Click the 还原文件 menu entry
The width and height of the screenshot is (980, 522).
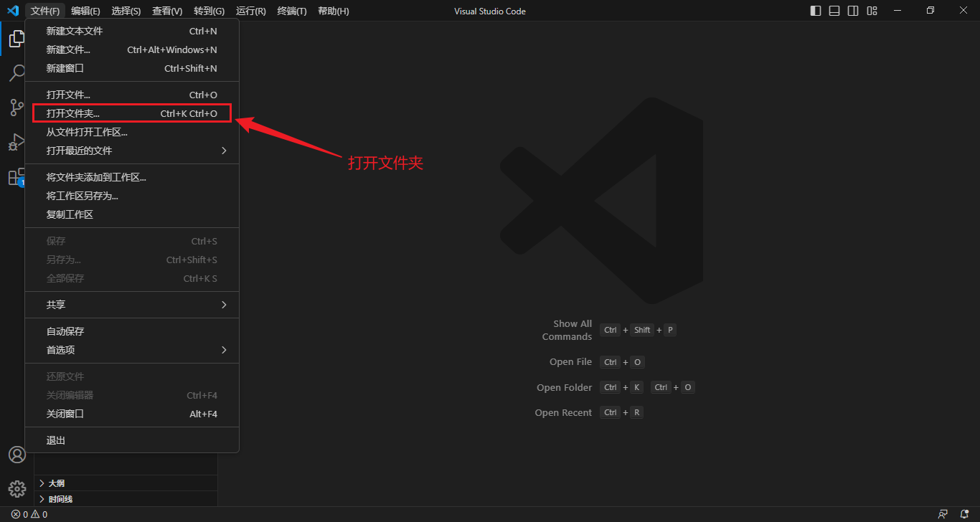tap(132, 376)
